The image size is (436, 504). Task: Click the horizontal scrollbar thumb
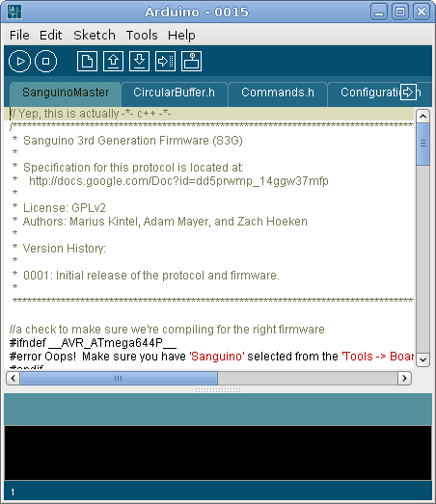[119, 378]
